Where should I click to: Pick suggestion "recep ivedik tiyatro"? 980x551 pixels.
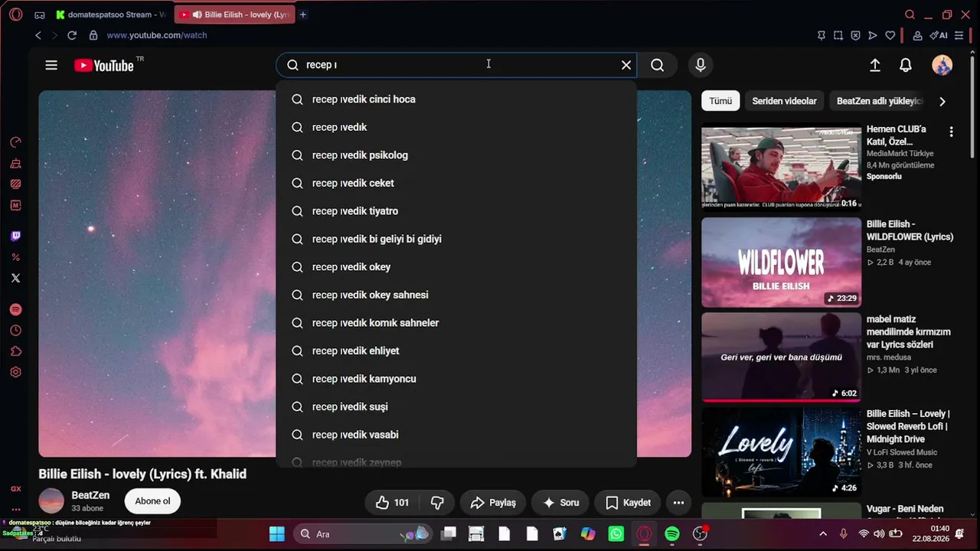(x=456, y=211)
